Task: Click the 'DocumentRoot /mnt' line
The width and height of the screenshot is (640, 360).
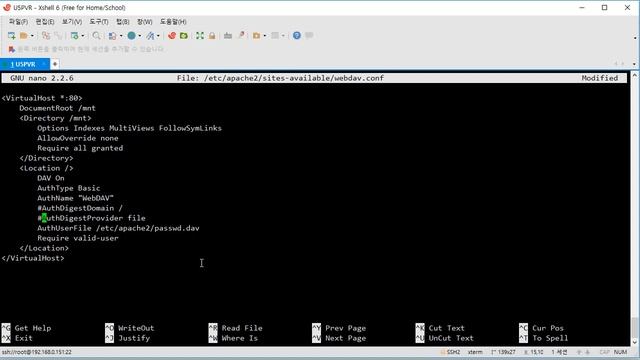Action: pyautogui.click(x=57, y=108)
